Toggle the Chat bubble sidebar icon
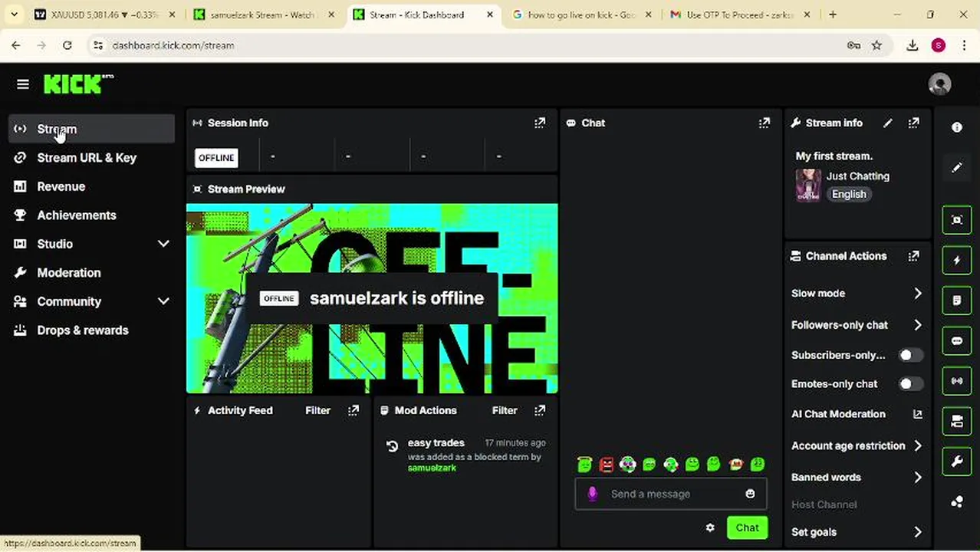 click(957, 340)
